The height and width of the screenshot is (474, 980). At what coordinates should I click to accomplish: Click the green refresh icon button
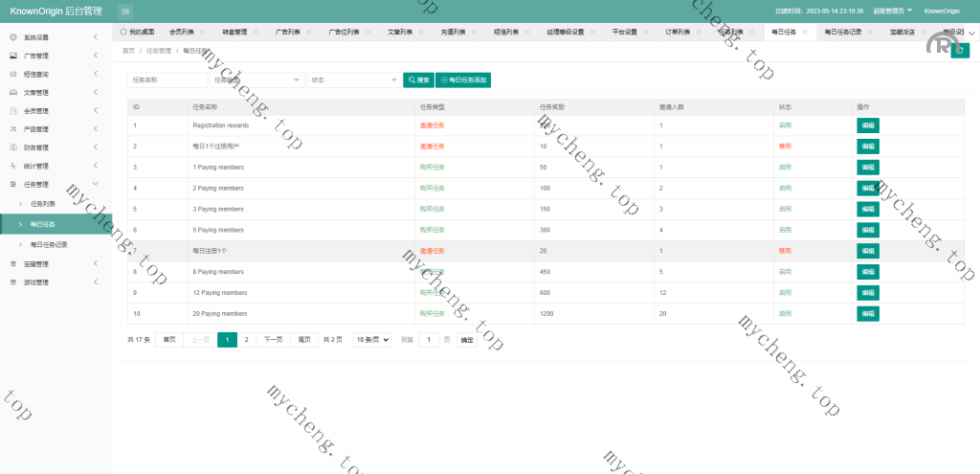(960, 51)
